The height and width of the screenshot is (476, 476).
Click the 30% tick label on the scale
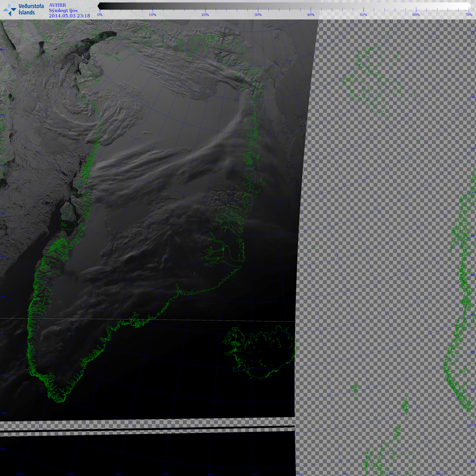coord(258,15)
